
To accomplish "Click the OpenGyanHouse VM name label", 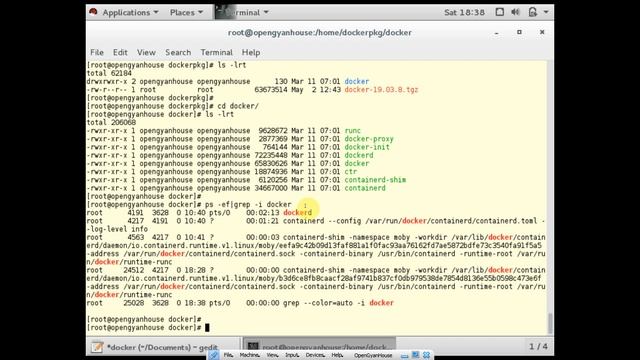I will click(x=373, y=356).
